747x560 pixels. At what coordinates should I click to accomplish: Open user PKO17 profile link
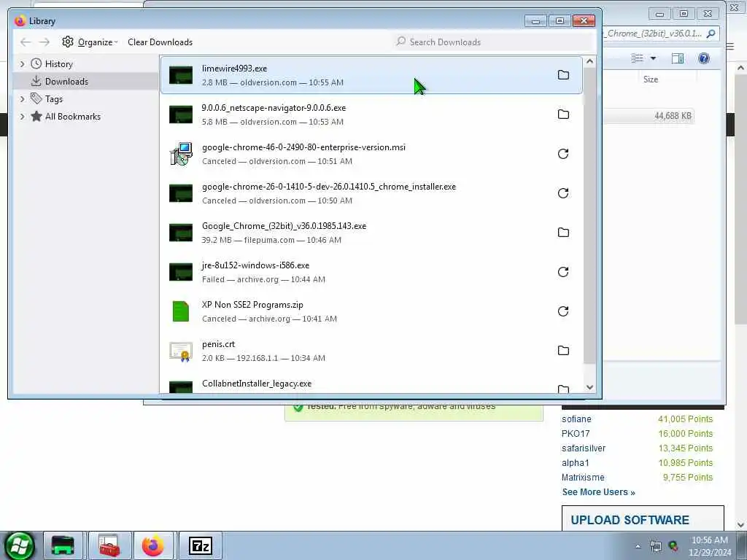pos(576,434)
